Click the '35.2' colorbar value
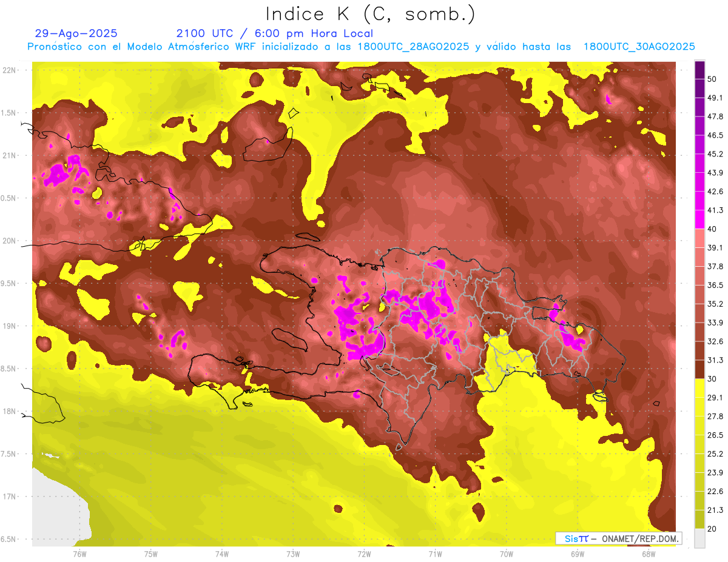Viewport: 728px width, 562px height. tap(715, 304)
